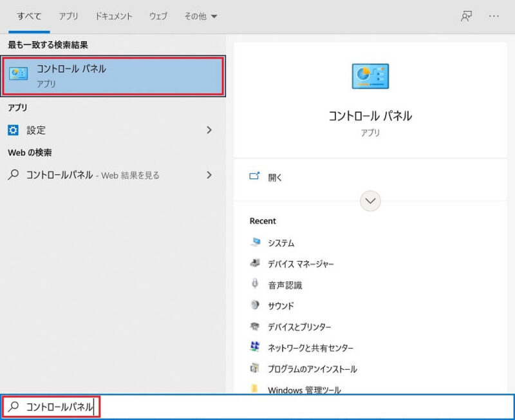Click the アプリ section heading above 設定
Image resolution: width=515 pixels, height=420 pixels.
click(x=17, y=108)
